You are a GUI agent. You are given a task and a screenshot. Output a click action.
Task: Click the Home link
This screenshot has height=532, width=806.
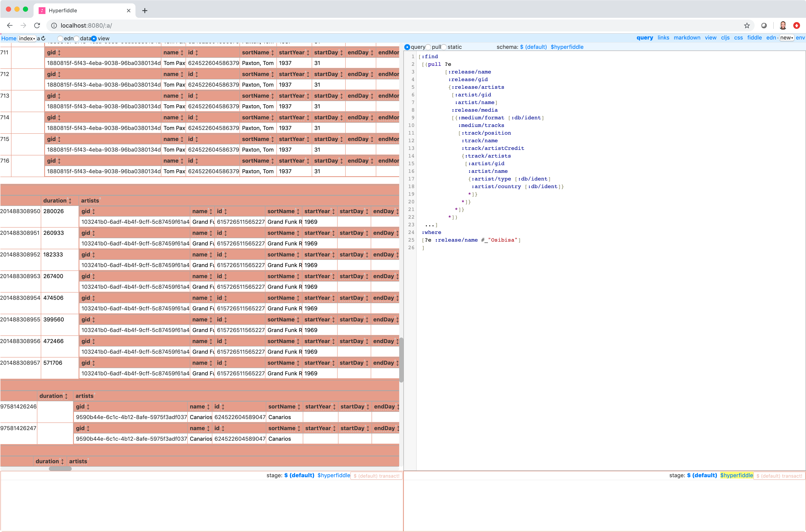pyautogui.click(x=8, y=38)
